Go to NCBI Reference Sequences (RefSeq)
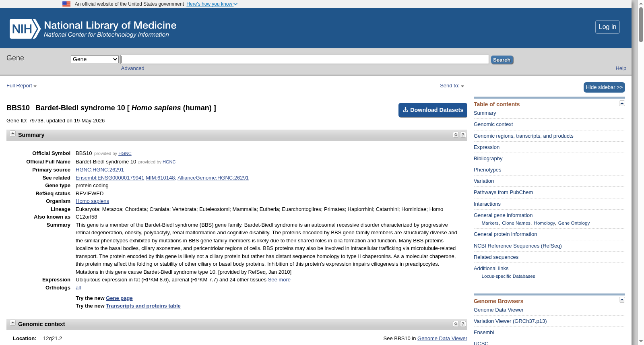 (518, 246)
